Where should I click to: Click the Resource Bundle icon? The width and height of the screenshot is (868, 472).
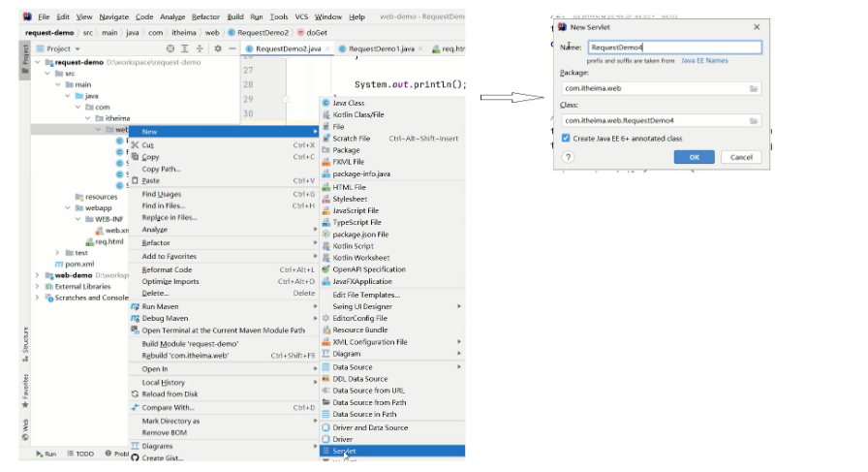[x=326, y=330]
